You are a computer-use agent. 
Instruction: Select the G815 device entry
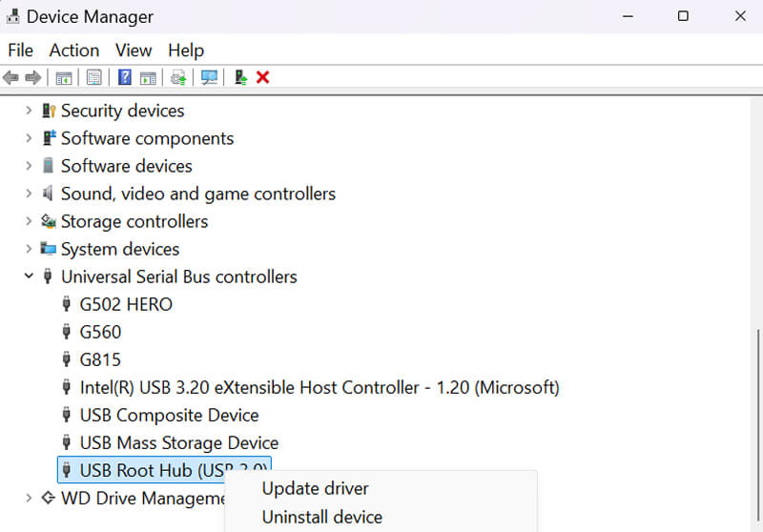(x=100, y=359)
